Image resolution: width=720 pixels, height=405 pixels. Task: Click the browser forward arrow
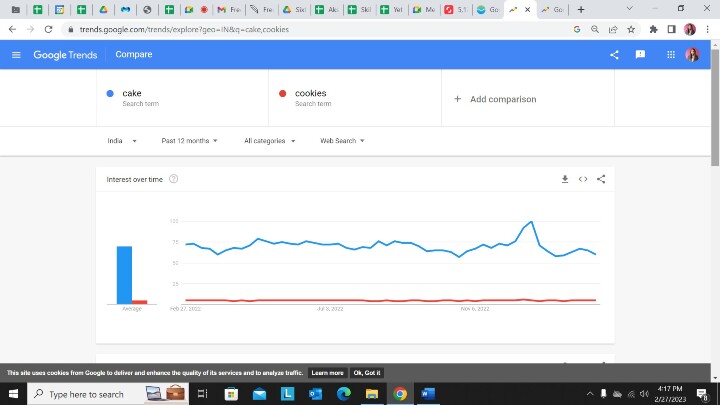[30, 29]
